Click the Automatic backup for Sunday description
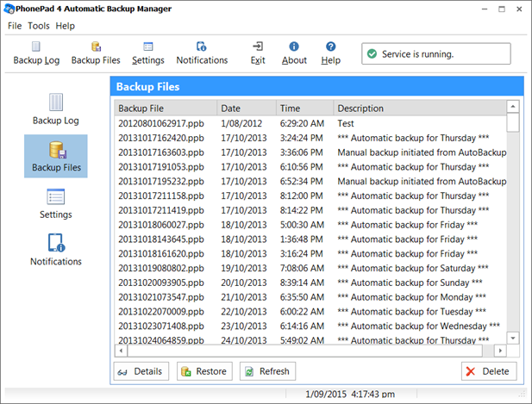The width and height of the screenshot is (532, 404). tap(410, 283)
